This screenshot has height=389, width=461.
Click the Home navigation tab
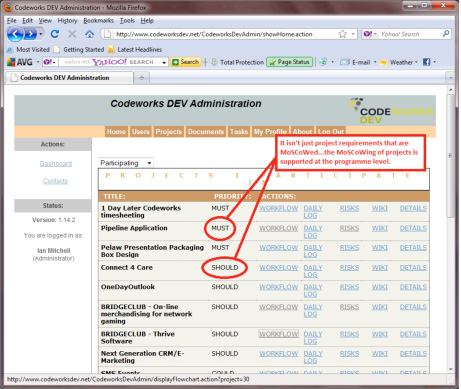[x=116, y=132]
